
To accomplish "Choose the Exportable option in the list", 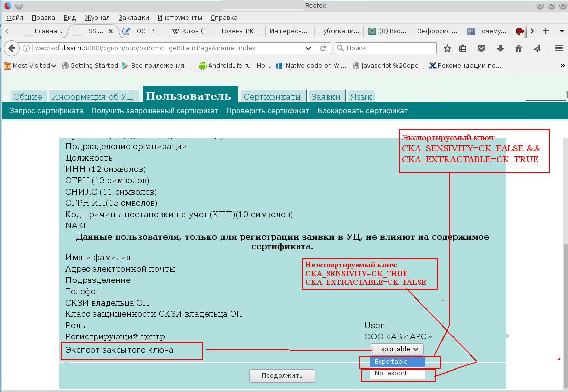I will [x=397, y=361].
